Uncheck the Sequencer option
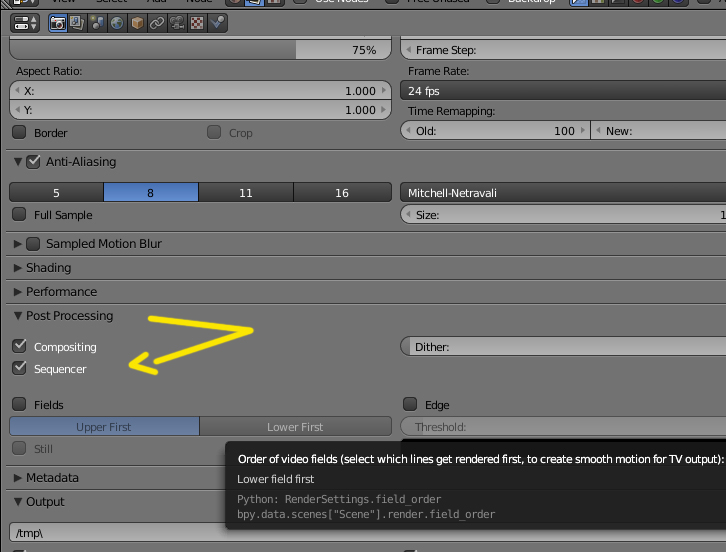The height and width of the screenshot is (552, 726). click(19, 368)
